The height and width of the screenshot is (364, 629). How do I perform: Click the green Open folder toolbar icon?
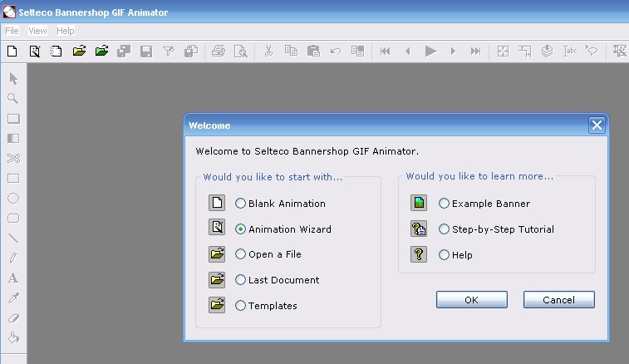(x=101, y=51)
